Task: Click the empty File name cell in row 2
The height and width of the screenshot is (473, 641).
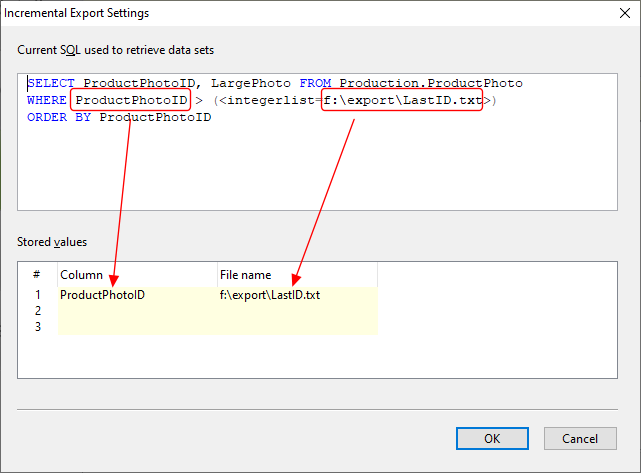Action: pos(297,311)
